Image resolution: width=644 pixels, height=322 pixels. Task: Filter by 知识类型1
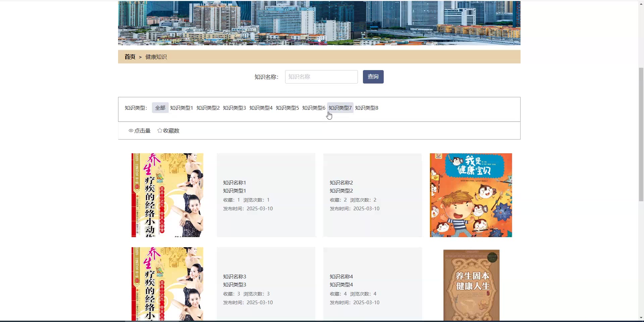pos(181,108)
